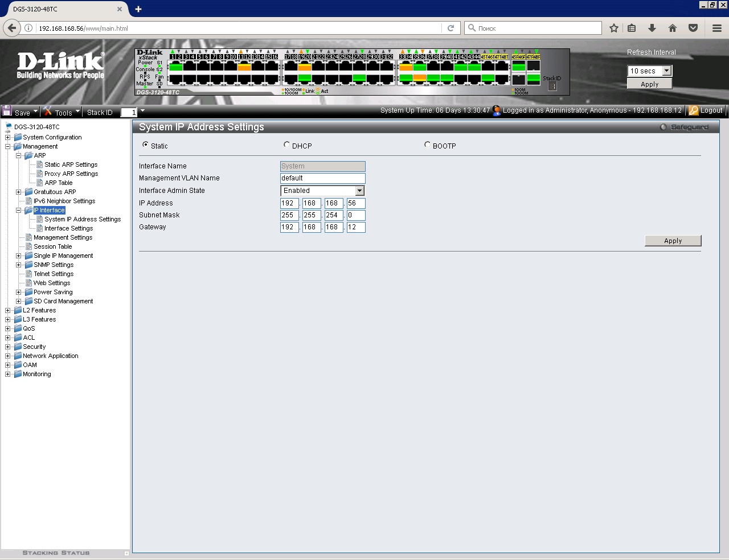Click the Tools wrench icon
The image size is (729, 560).
click(x=48, y=111)
